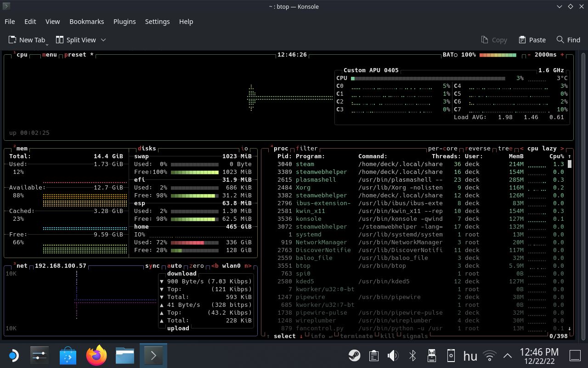Open the Plugins menu

pyautogui.click(x=124, y=22)
